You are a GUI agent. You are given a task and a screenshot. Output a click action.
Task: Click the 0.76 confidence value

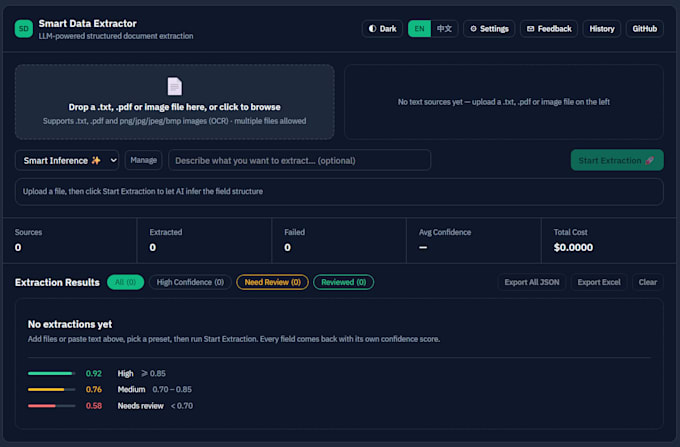pyautogui.click(x=94, y=389)
